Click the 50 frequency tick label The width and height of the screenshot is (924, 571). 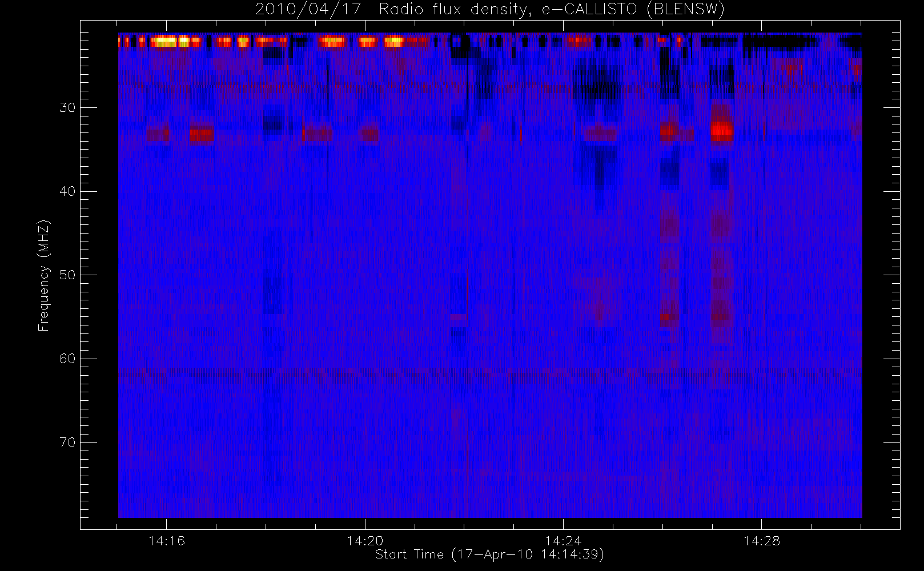click(x=67, y=275)
